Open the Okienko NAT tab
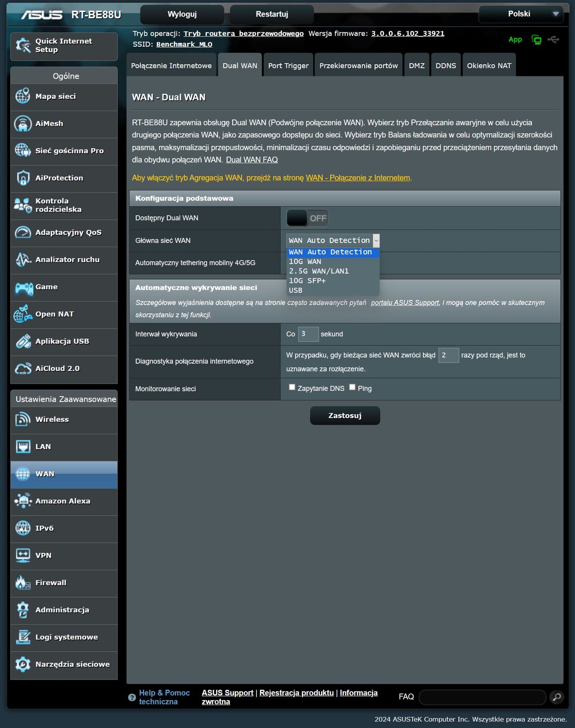Viewport: 575px width, 728px height. pos(489,66)
